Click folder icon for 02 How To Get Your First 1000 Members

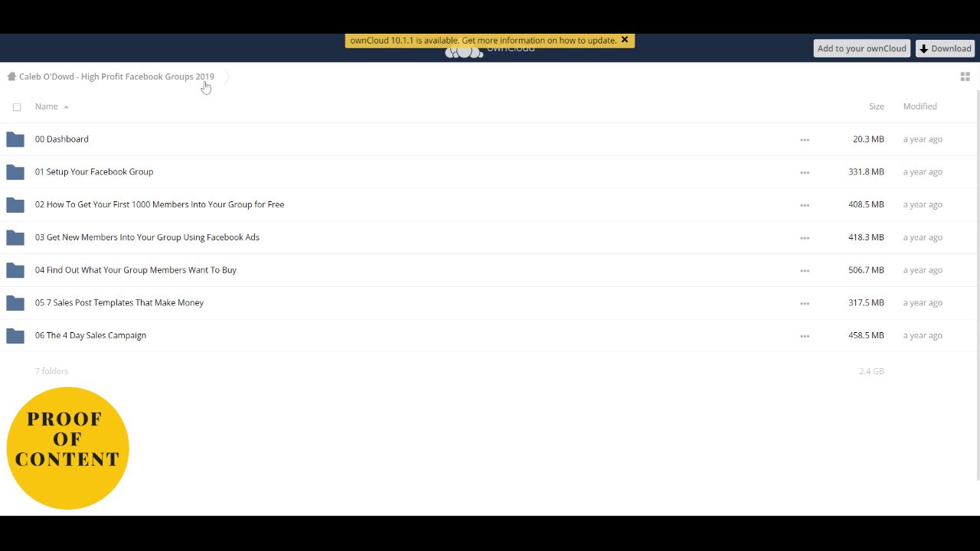15,205
